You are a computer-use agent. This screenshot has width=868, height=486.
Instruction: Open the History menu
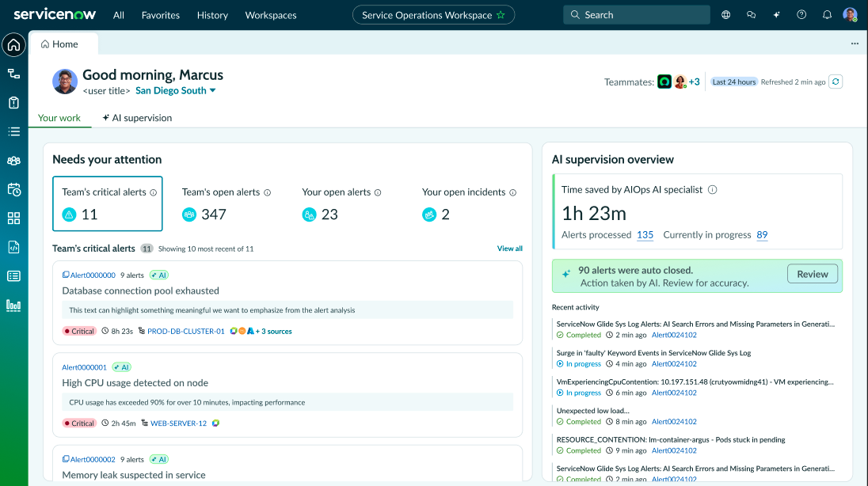coord(212,15)
